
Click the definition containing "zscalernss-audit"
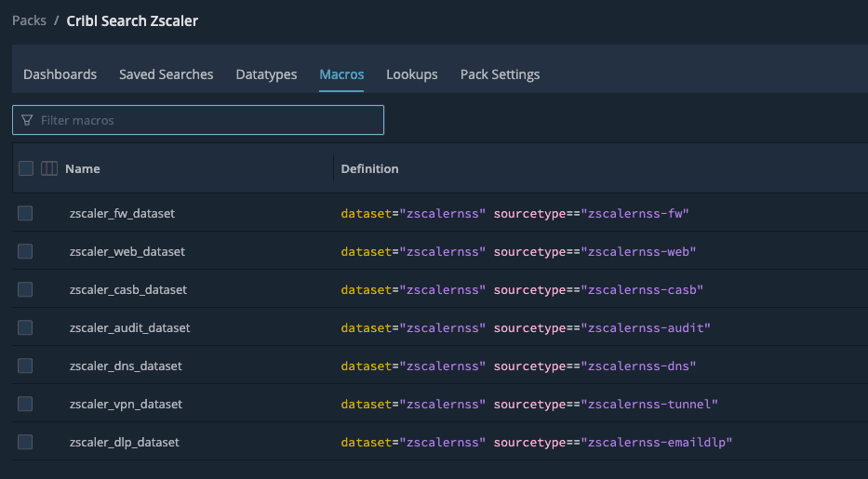[526, 328]
